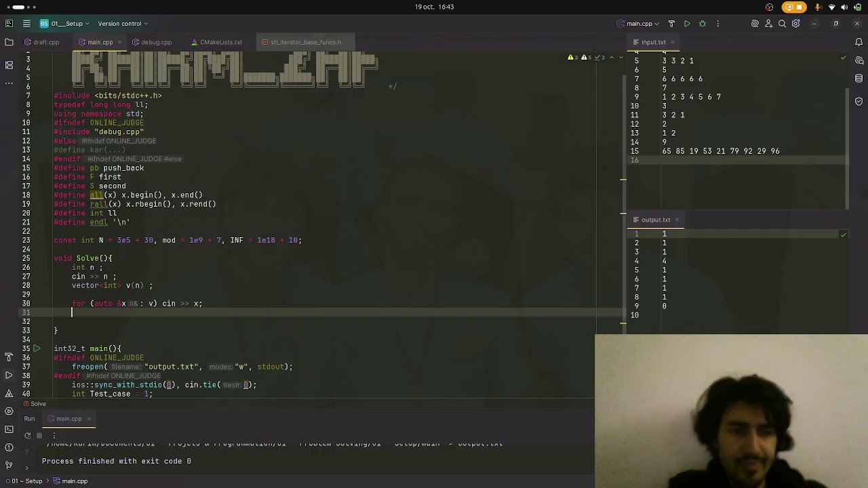
Task: Open the main hamburger menu
Action: (x=26, y=24)
